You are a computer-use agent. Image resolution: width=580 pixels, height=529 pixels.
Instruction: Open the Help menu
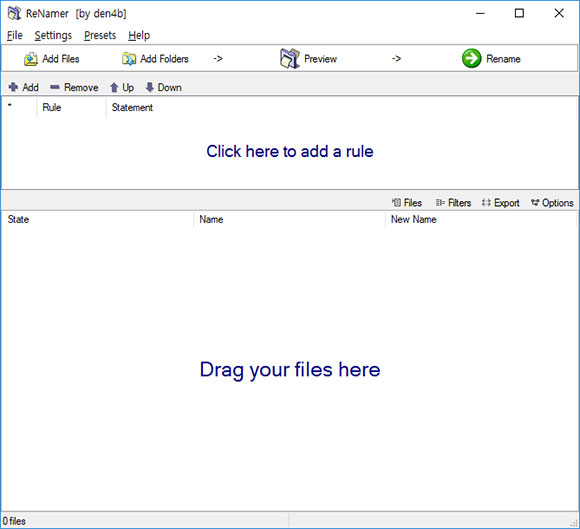pos(139,36)
